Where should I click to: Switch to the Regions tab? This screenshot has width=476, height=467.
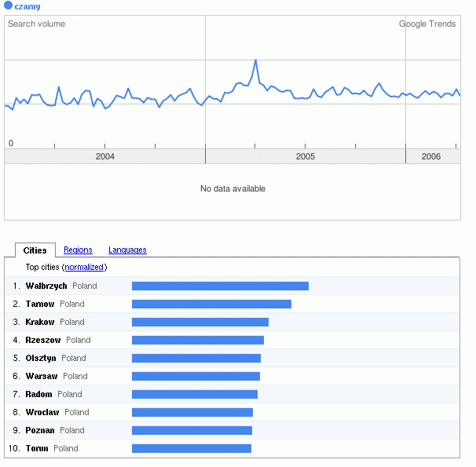[78, 250]
